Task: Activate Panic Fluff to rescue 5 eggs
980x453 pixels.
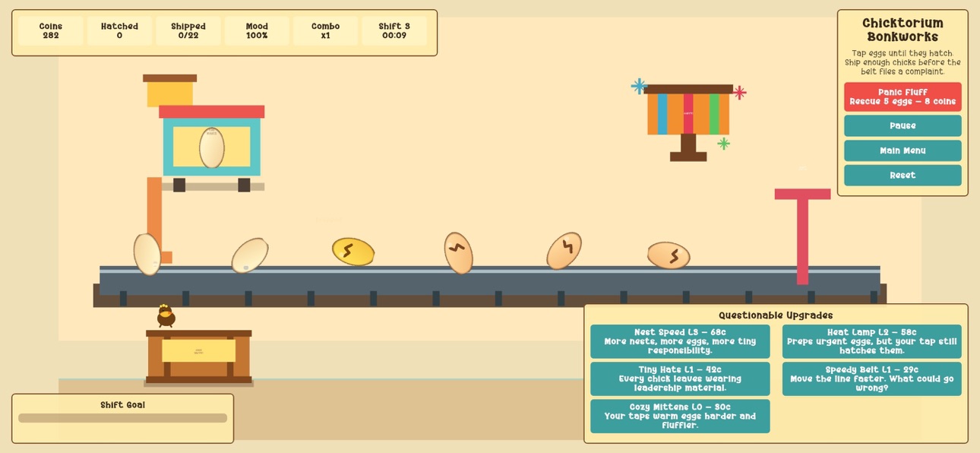Action: pos(903,97)
